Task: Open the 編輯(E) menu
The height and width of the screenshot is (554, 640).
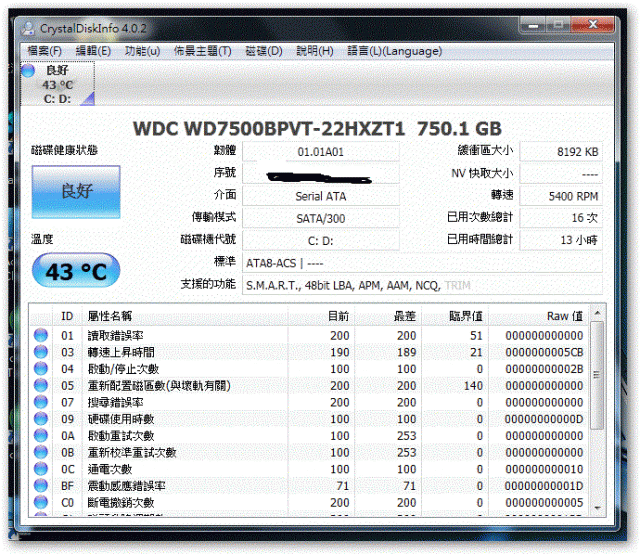Action: (x=93, y=51)
